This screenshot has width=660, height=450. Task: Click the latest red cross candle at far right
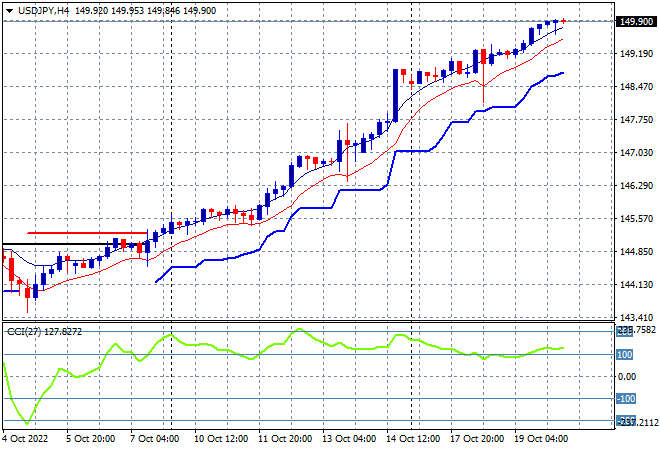(563, 21)
